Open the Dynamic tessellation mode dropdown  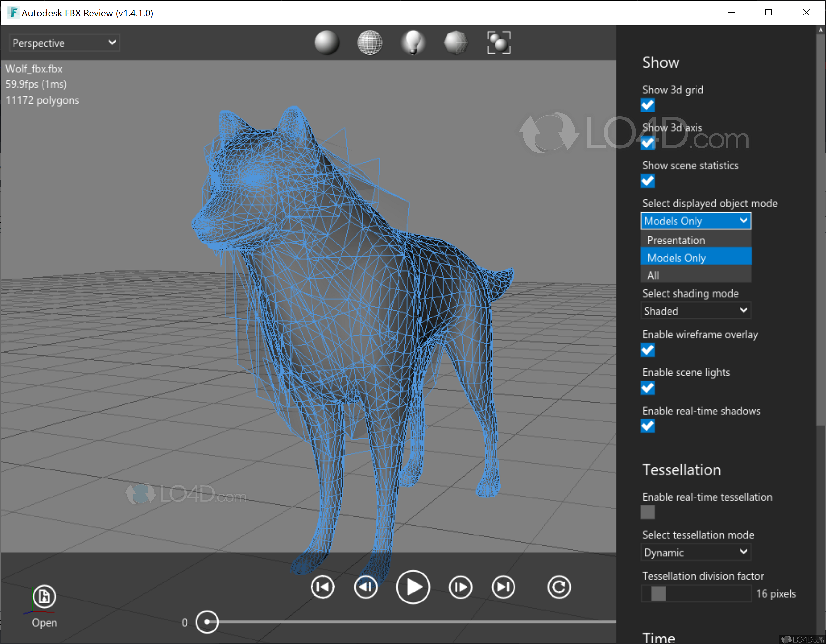(695, 552)
